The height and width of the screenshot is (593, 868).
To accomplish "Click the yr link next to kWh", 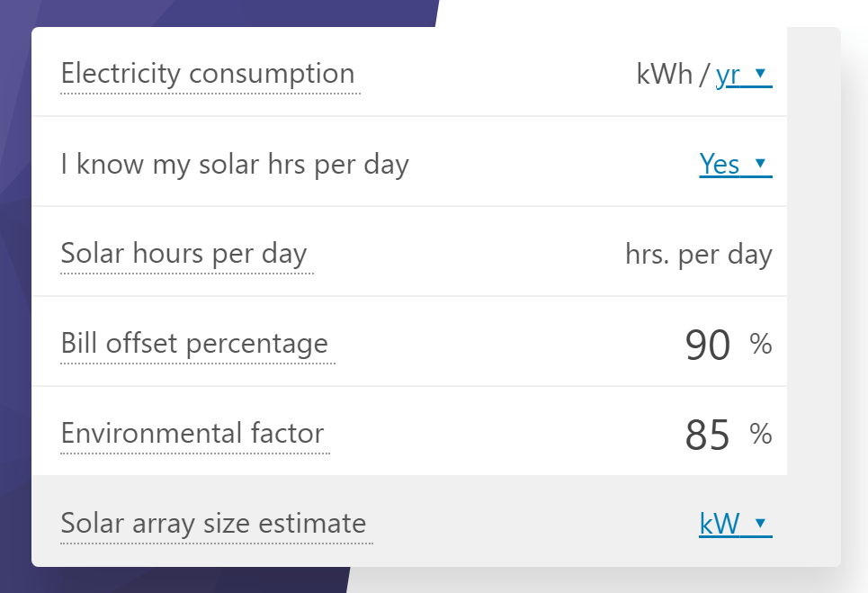I will point(729,75).
